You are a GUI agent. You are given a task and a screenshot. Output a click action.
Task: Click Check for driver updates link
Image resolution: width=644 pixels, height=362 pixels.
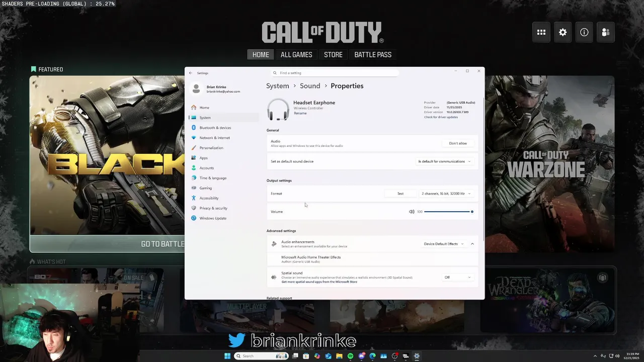[x=441, y=117]
